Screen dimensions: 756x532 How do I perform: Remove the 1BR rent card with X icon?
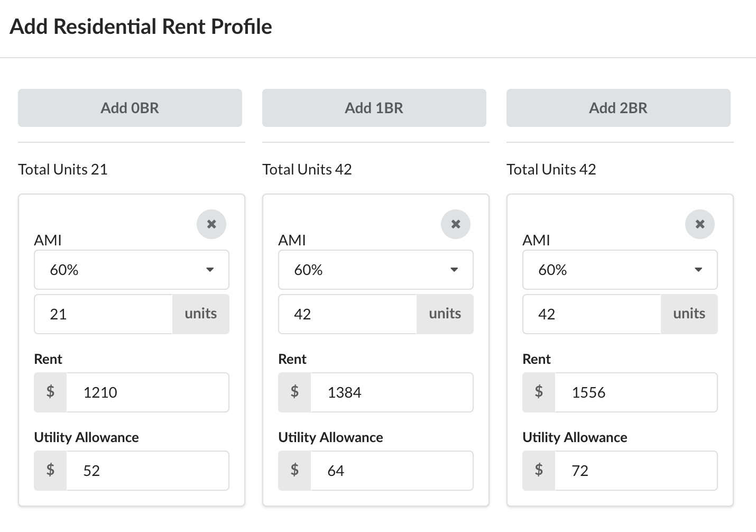456,224
